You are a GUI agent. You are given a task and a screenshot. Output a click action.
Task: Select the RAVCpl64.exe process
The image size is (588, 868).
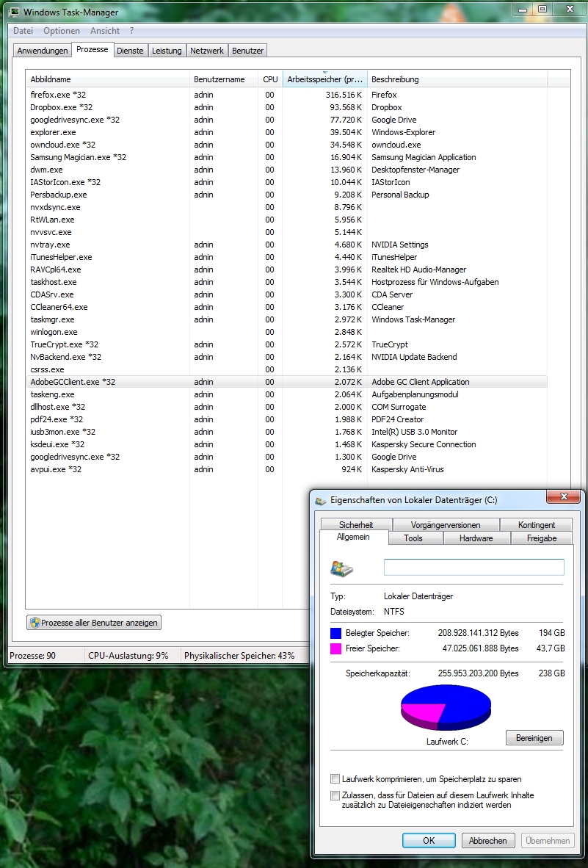pos(286,270)
